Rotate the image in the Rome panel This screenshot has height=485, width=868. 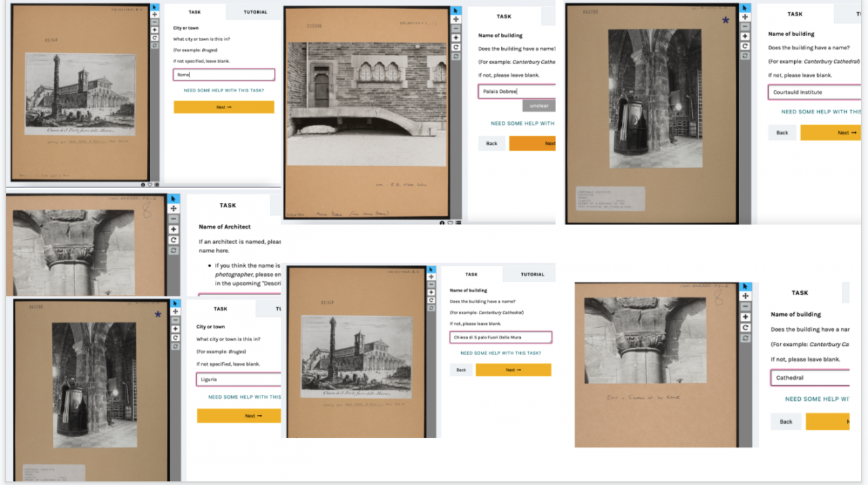pyautogui.click(x=155, y=37)
